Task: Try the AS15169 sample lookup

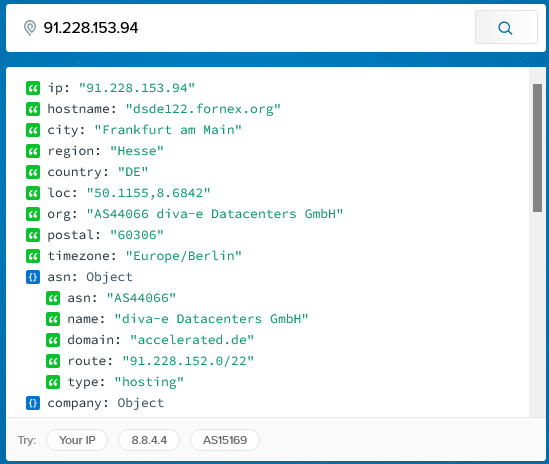Action: (x=225, y=440)
